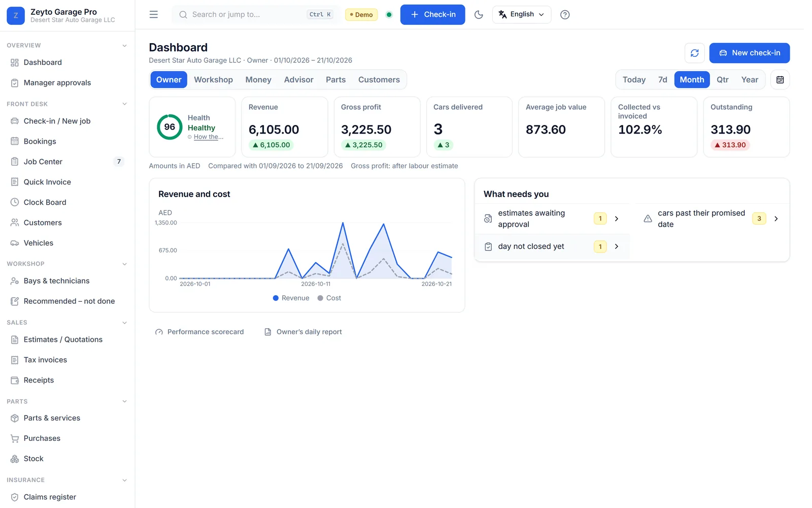Select the 7d time range
The image size is (812, 508).
[x=662, y=80]
